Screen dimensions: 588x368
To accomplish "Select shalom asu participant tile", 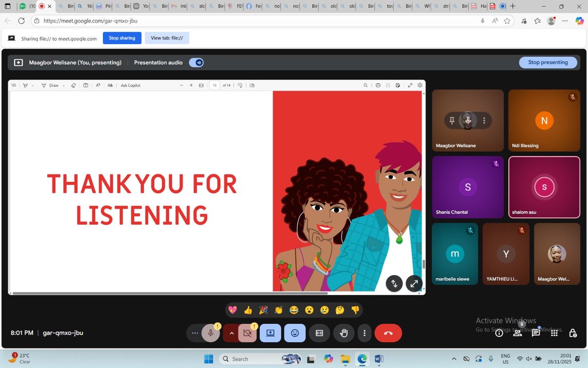I will [x=544, y=187].
